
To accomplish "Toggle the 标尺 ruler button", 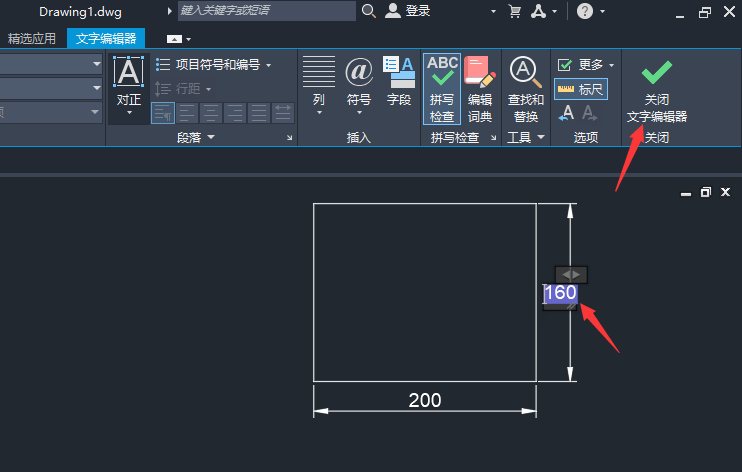I will point(581,89).
